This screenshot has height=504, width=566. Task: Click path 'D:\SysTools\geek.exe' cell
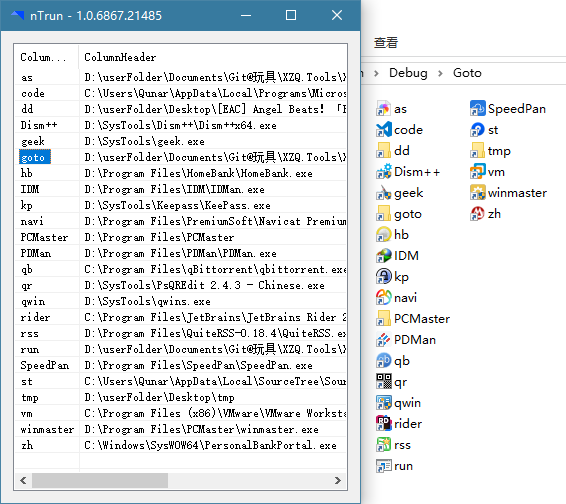(x=144, y=141)
